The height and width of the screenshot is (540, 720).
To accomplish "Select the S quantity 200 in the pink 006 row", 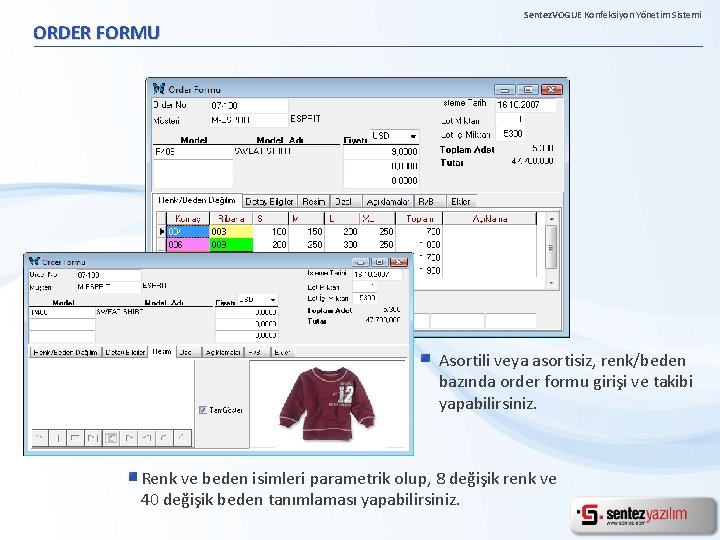I will pyautogui.click(x=270, y=244).
